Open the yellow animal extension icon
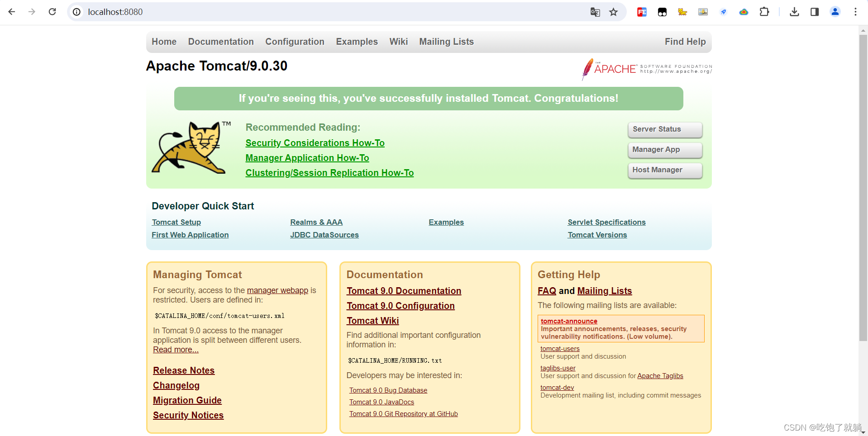868x436 pixels. click(x=682, y=12)
